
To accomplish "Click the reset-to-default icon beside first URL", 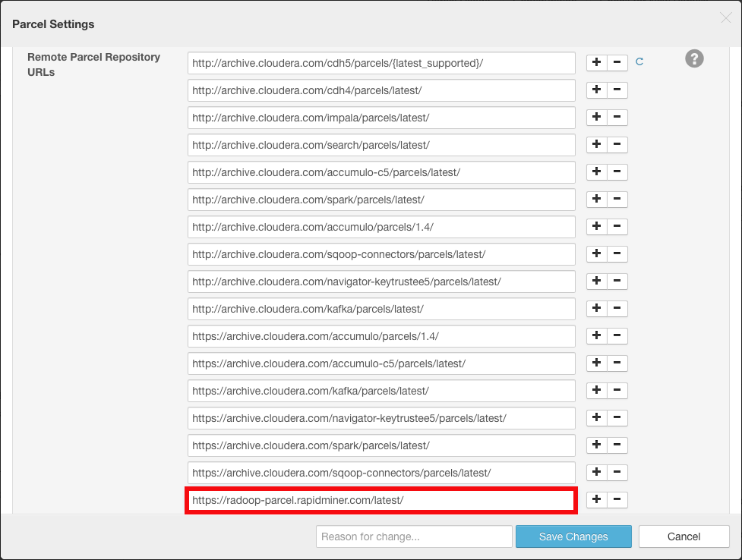I will 639,62.
